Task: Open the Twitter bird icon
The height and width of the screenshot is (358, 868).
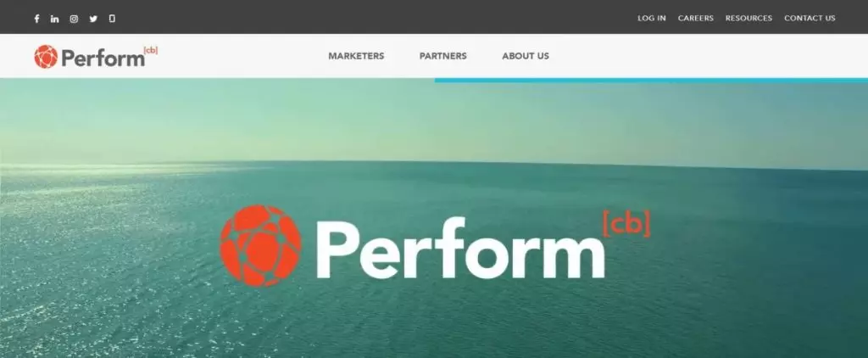Action: pos(93,19)
